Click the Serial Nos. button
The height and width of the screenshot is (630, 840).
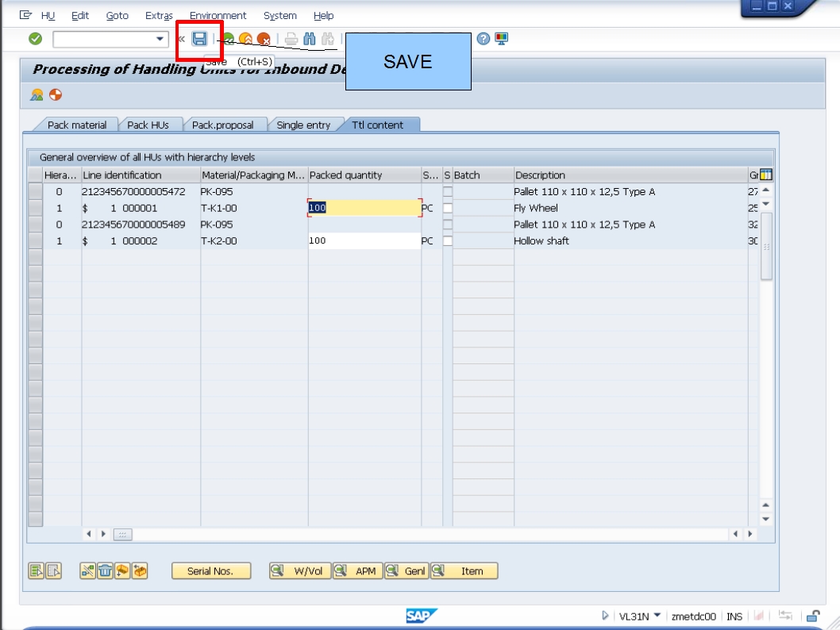211,570
